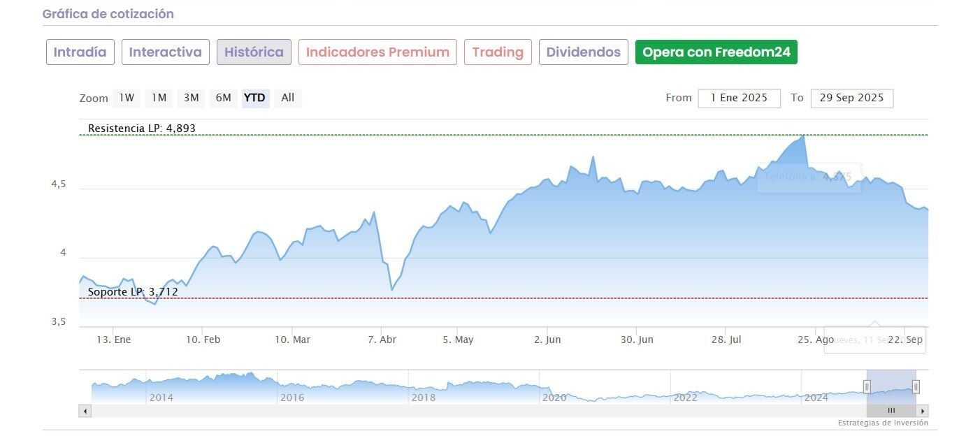This screenshot has height=445, width=980.
Task: Select the 1W zoom range
Action: (127, 98)
